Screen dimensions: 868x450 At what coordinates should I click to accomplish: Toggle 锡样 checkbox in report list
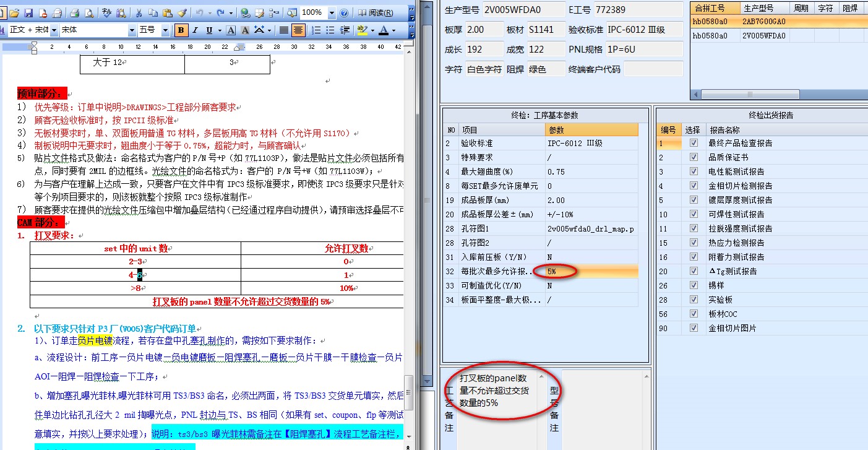pos(693,285)
